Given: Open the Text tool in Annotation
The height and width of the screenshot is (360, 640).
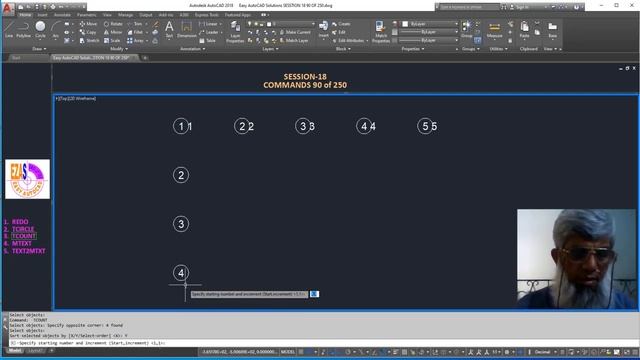Looking at the screenshot, I should [x=169, y=29].
